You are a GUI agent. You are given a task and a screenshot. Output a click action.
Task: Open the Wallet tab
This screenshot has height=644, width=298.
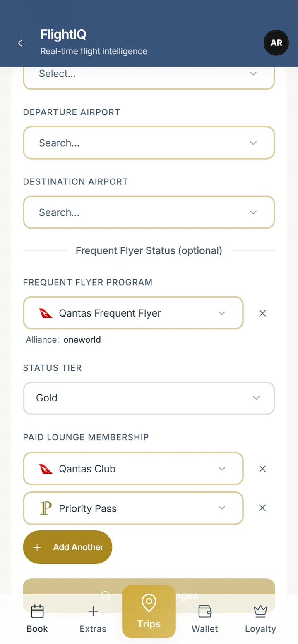tap(205, 618)
